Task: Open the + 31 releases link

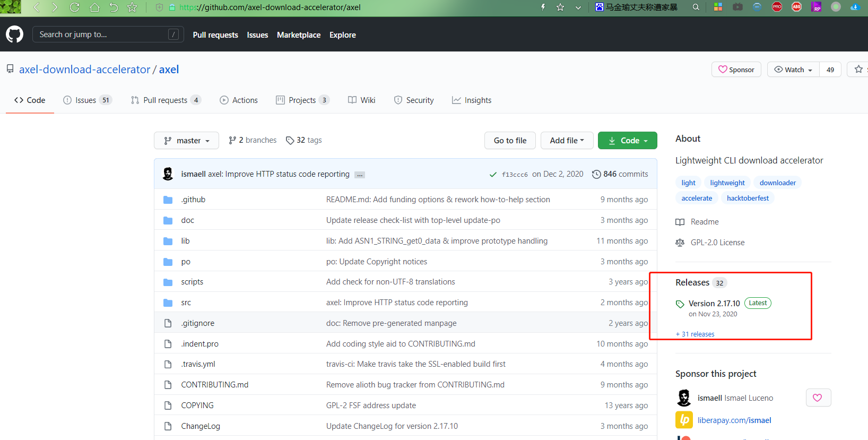Action: tap(695, 334)
